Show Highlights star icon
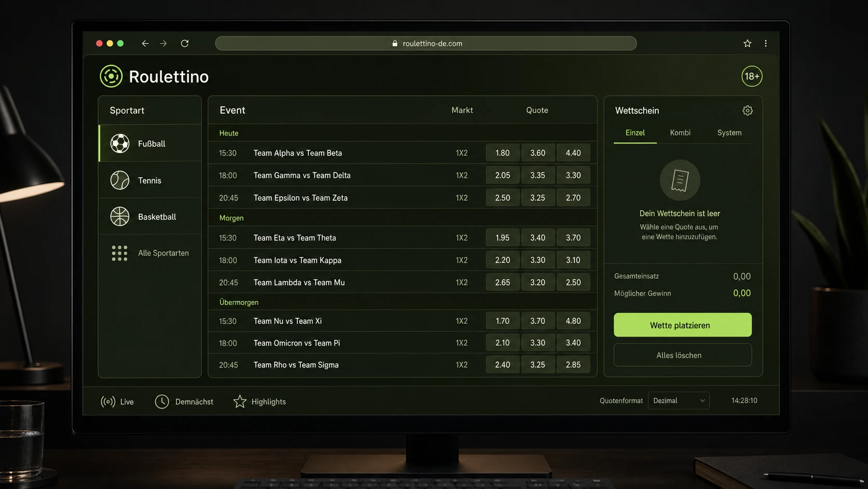 pyautogui.click(x=240, y=402)
